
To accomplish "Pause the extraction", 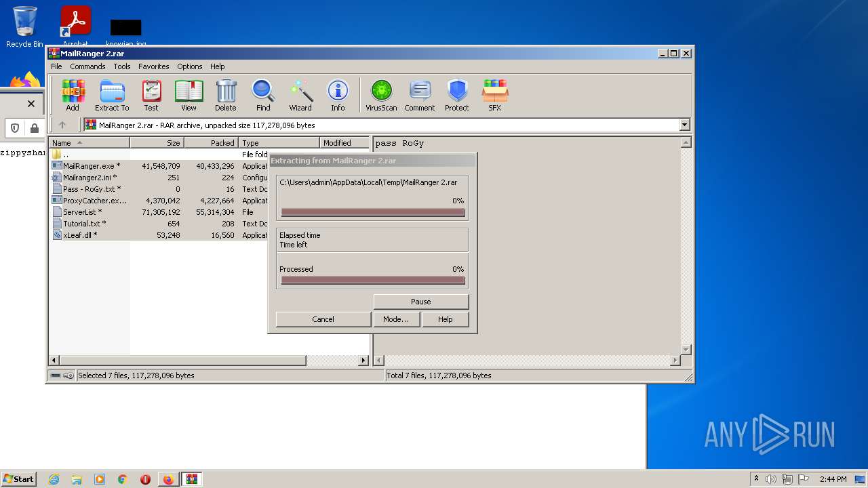I will pyautogui.click(x=420, y=302).
